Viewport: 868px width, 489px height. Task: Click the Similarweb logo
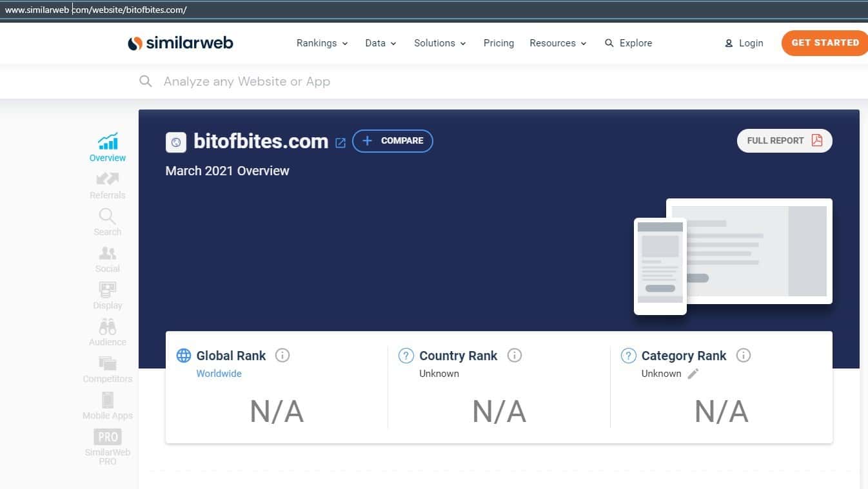point(181,43)
